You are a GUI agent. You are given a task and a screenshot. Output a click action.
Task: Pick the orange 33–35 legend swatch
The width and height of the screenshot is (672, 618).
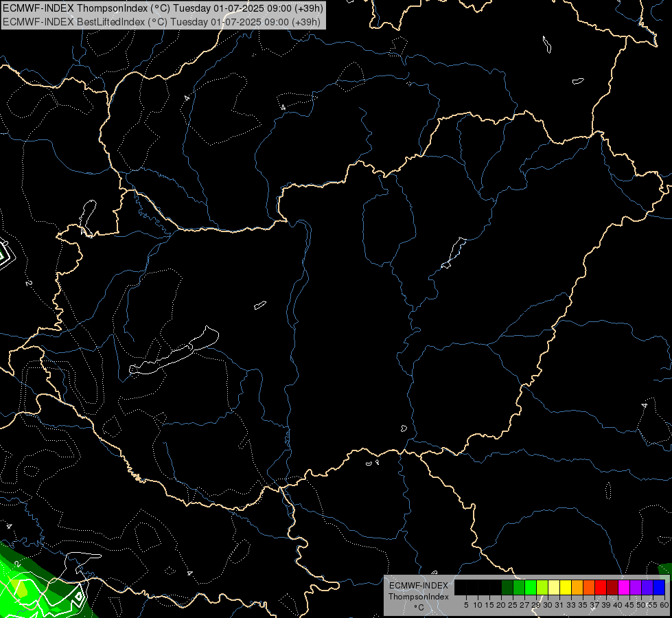pos(577,587)
